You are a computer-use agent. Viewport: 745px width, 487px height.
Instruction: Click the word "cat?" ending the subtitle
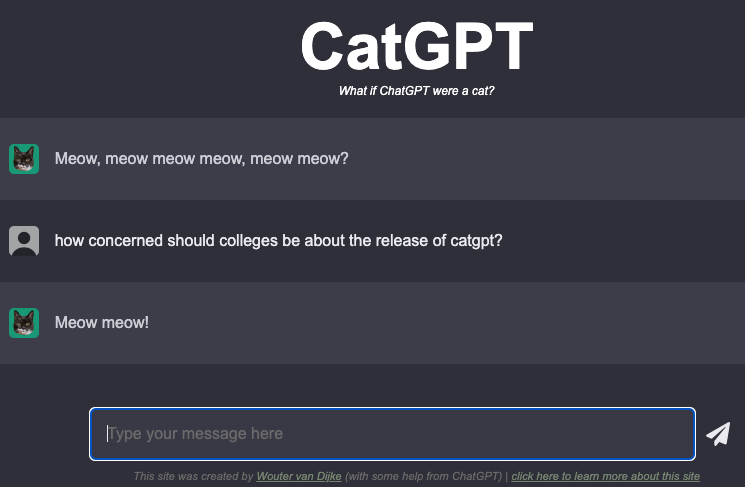482,91
